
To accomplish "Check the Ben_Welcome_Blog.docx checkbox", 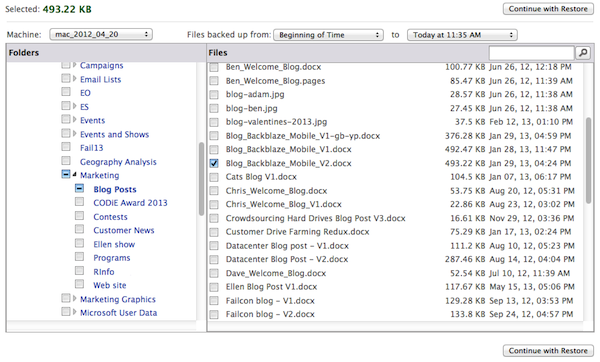I will click(214, 67).
